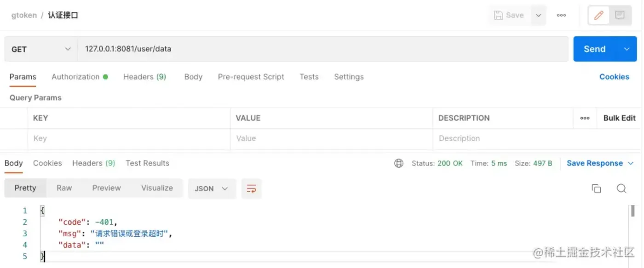Open column options dots beside Bulk Edit
The image size is (644, 268).
585,118
